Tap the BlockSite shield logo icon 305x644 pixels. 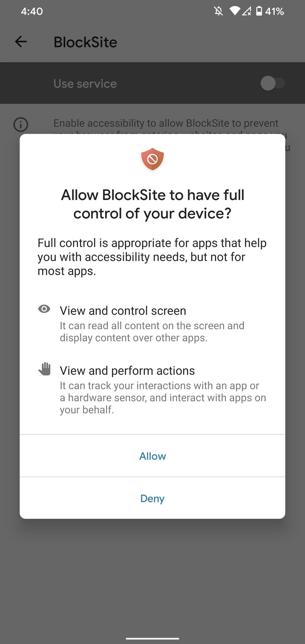(x=152, y=159)
